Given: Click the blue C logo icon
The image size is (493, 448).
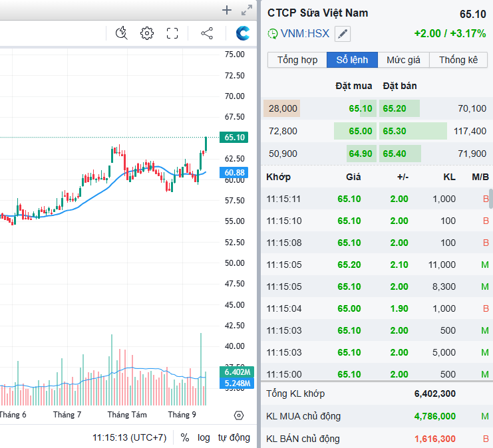Looking at the screenshot, I should tap(244, 33).
